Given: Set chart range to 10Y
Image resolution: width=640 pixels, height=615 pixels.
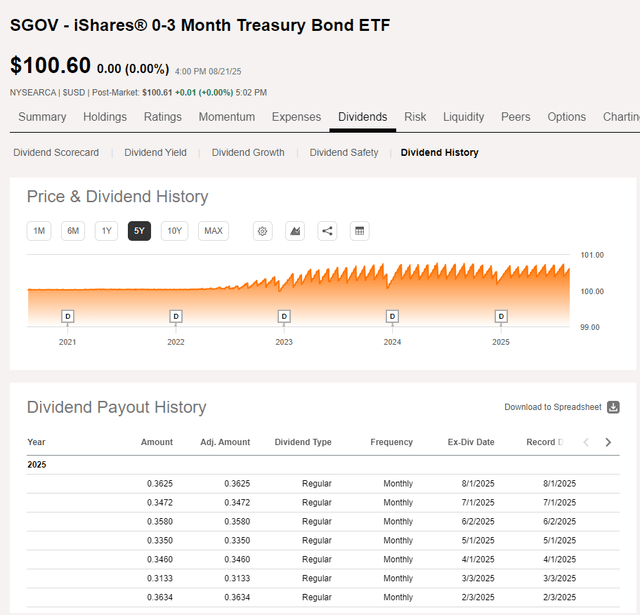Looking at the screenshot, I should click(175, 231).
